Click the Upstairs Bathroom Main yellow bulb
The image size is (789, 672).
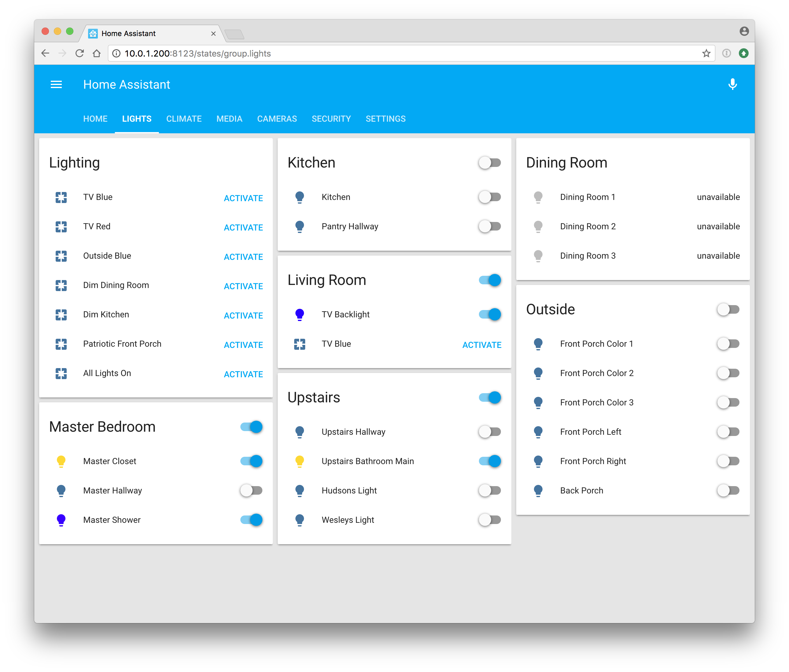pos(299,461)
